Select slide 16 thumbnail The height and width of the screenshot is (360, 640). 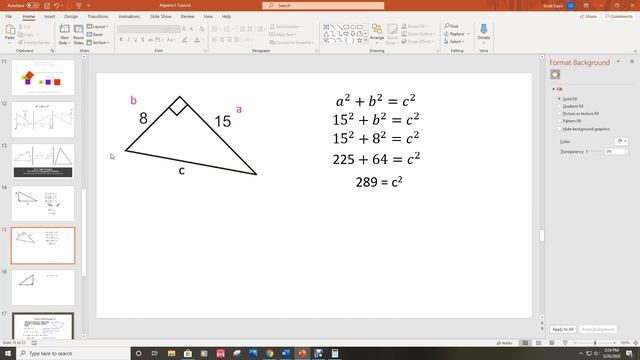[x=43, y=287]
